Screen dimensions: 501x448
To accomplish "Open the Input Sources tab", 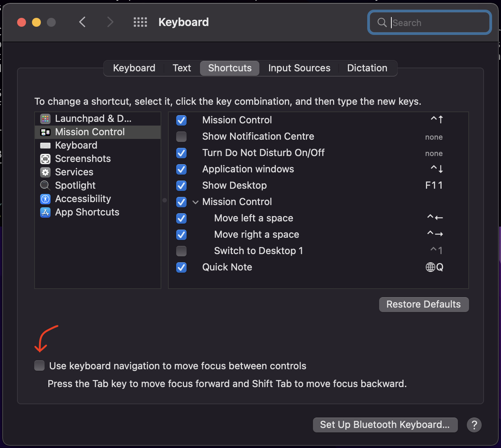I will (299, 68).
